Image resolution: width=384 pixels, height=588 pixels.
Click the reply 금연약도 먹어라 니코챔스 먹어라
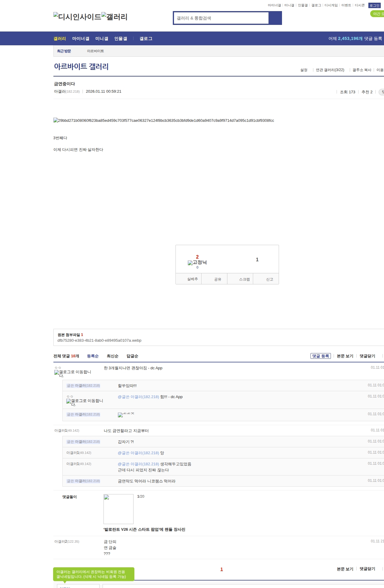click(x=147, y=481)
